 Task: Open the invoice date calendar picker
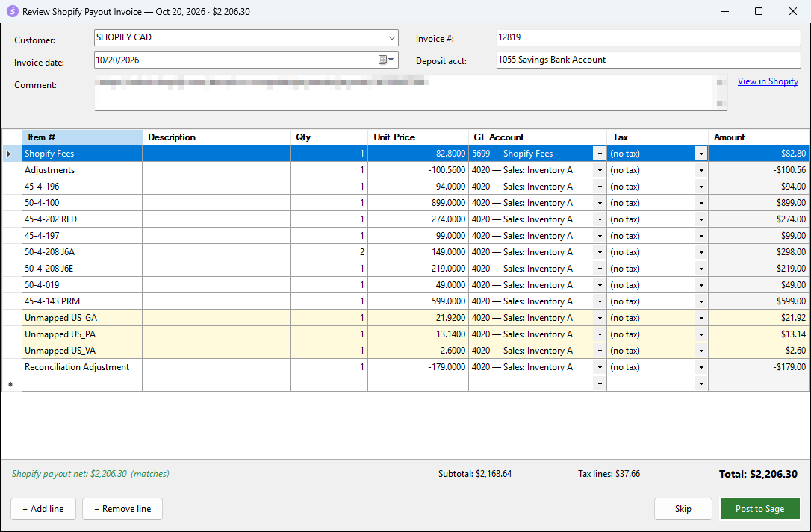tap(386, 60)
